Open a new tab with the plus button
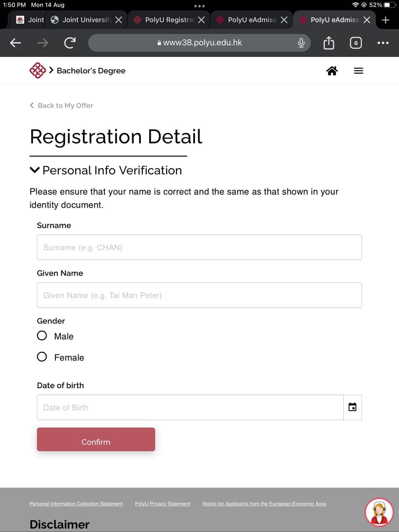The height and width of the screenshot is (532, 399). (x=385, y=20)
